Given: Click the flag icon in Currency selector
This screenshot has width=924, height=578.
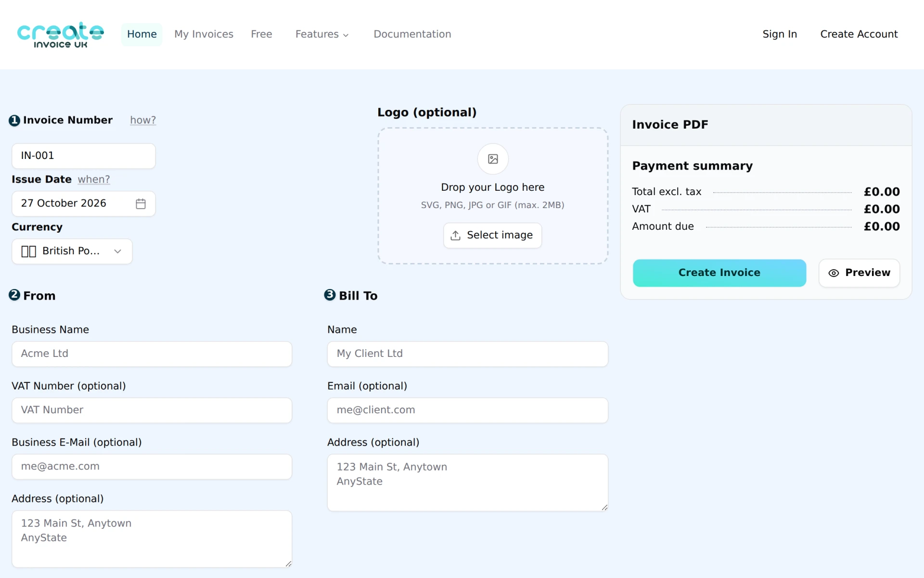Looking at the screenshot, I should click(x=29, y=251).
